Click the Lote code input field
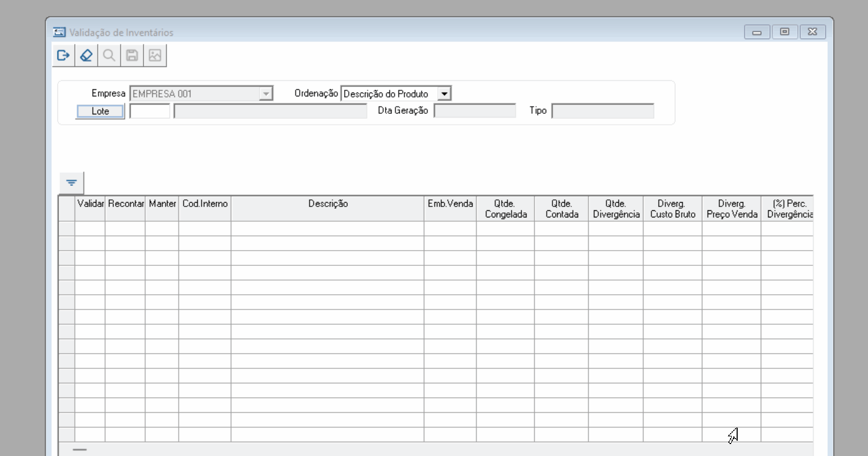Image resolution: width=868 pixels, height=456 pixels. (150, 111)
